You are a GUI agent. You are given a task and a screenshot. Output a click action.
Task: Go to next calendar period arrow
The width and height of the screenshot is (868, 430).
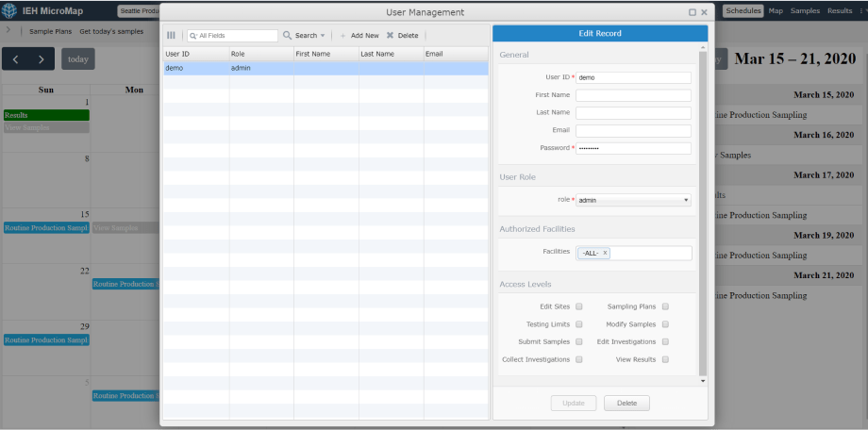(x=41, y=59)
